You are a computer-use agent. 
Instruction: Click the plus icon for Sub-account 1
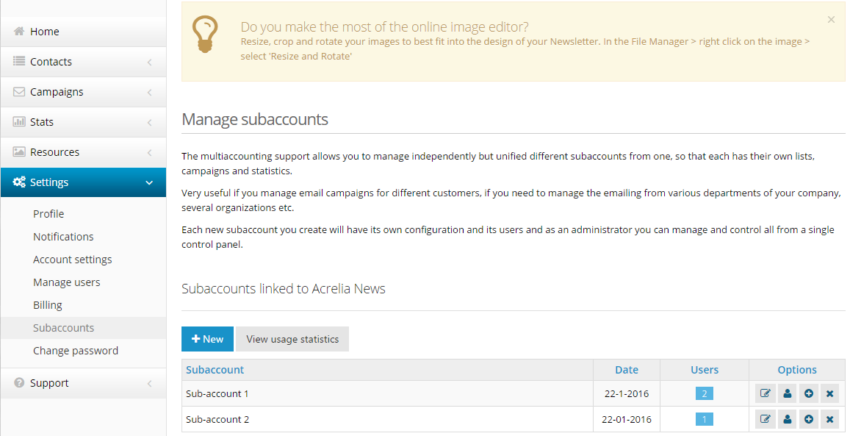[x=808, y=394]
